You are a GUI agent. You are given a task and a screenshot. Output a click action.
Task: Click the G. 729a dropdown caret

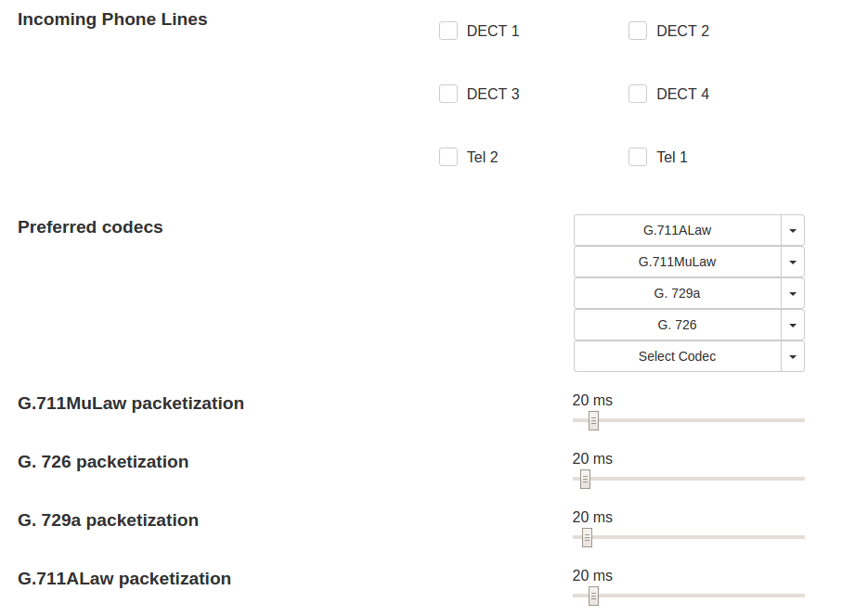pos(793,293)
